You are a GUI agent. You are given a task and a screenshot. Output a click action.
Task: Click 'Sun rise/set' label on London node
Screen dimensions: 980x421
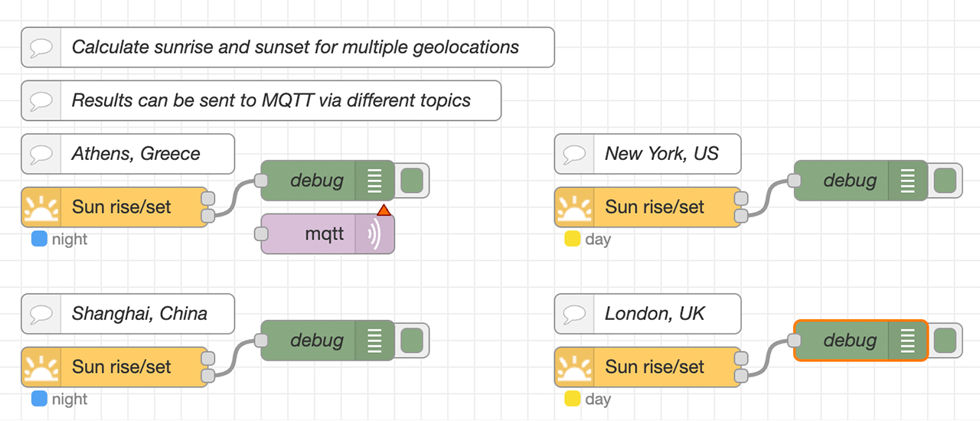click(x=655, y=367)
